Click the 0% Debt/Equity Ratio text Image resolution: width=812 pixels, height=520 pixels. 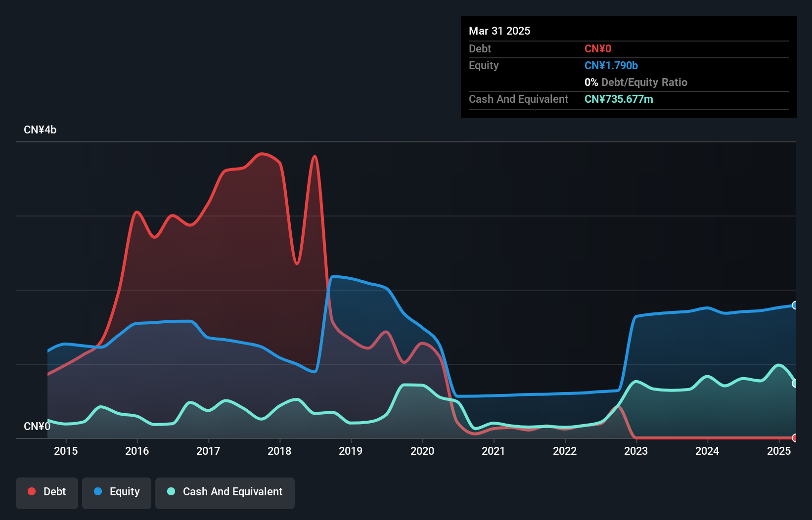pos(636,82)
